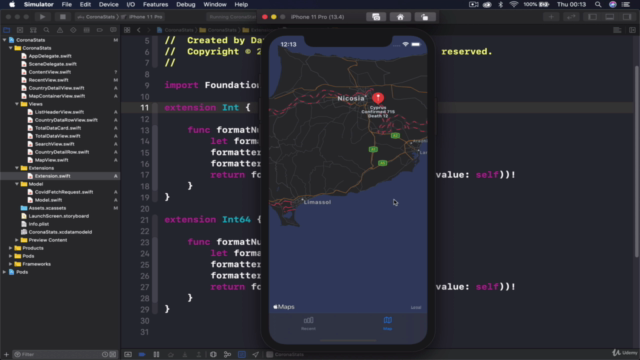The width and height of the screenshot is (640, 360).
Task: Click the Xcode Run button
Action: (x=42, y=17)
